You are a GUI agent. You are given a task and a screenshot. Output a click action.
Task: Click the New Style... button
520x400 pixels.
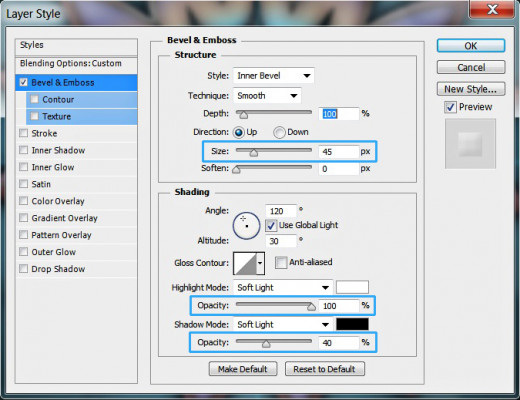tap(471, 89)
